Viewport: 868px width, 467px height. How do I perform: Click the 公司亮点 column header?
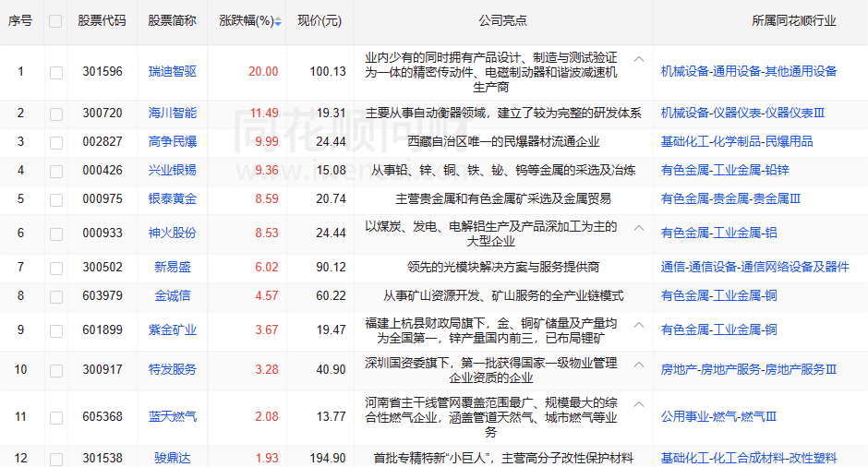[x=502, y=21]
